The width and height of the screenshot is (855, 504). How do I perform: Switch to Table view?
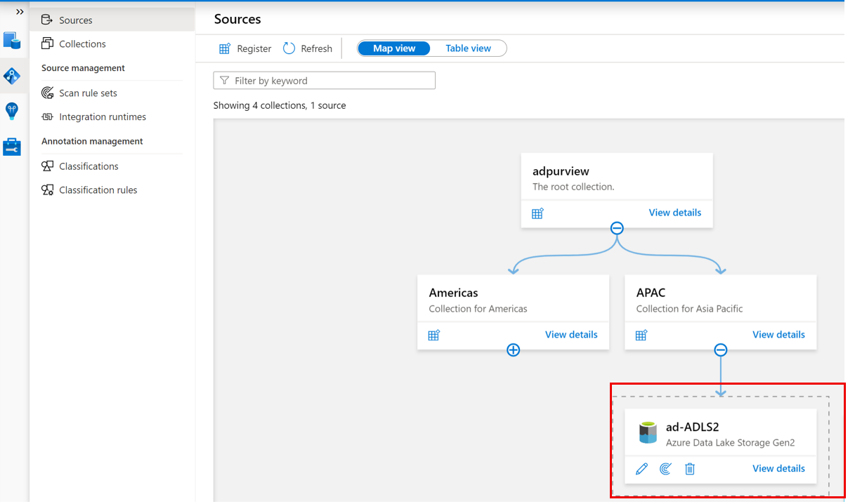pos(468,48)
